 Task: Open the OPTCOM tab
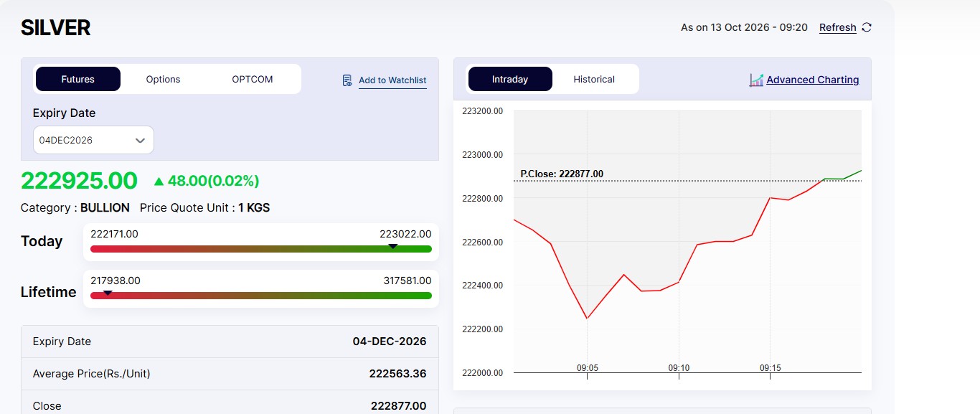tap(253, 79)
